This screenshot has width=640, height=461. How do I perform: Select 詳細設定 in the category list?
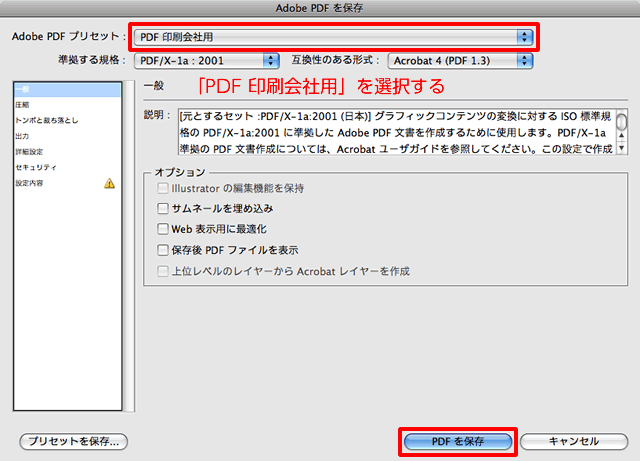pyautogui.click(x=67, y=151)
